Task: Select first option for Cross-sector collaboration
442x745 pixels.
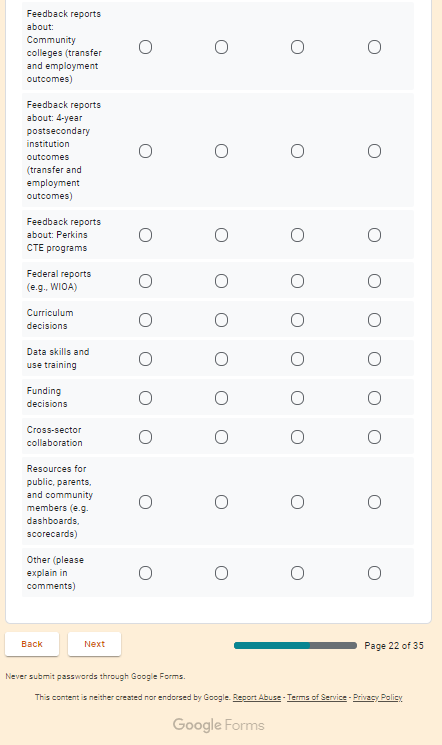Action: point(145,437)
